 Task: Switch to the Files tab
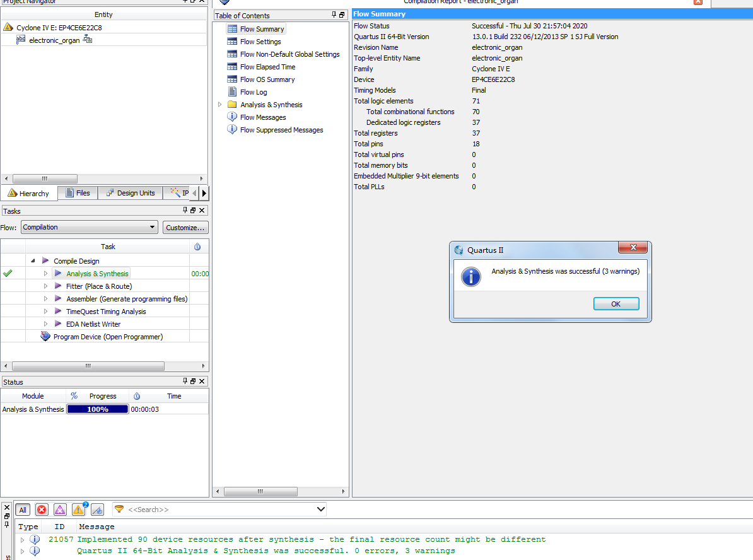coord(78,193)
